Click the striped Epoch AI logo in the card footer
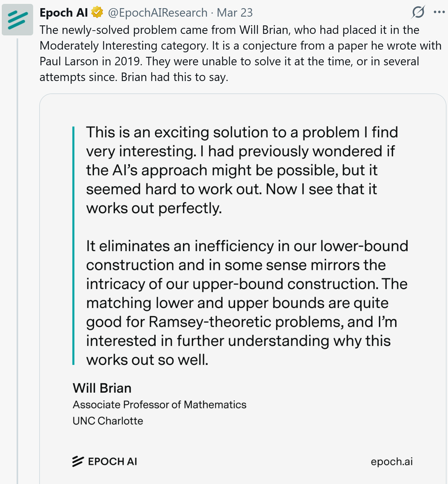 78,461
